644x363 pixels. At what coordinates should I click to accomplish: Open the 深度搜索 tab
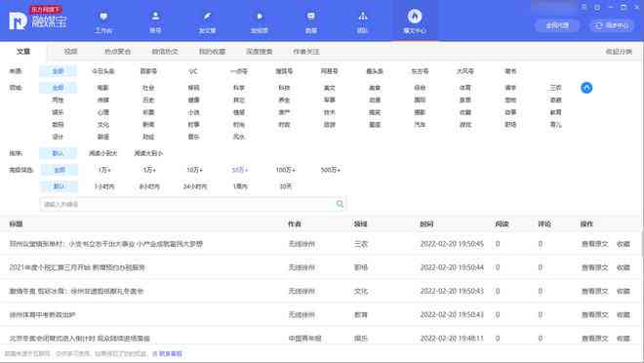[260, 52]
